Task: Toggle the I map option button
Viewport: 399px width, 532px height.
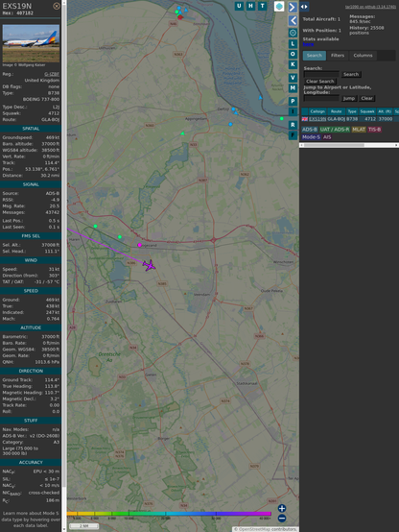Action: 293,111
